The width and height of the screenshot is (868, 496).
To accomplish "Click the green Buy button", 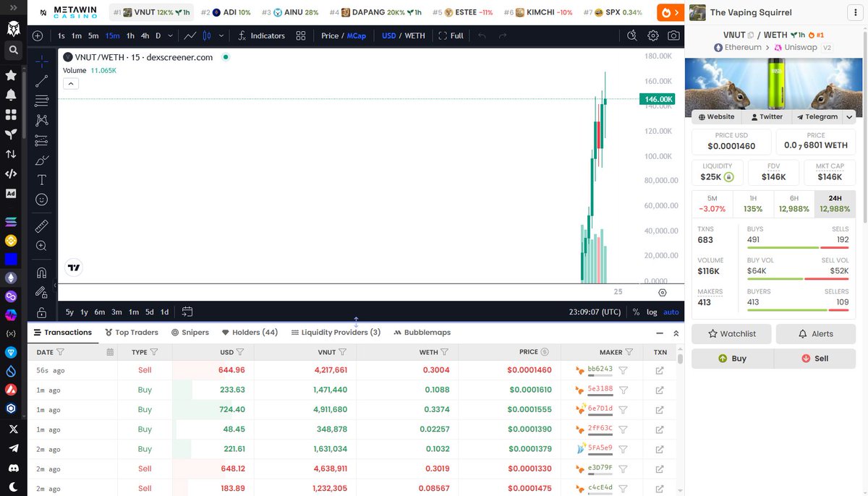I will tap(733, 359).
